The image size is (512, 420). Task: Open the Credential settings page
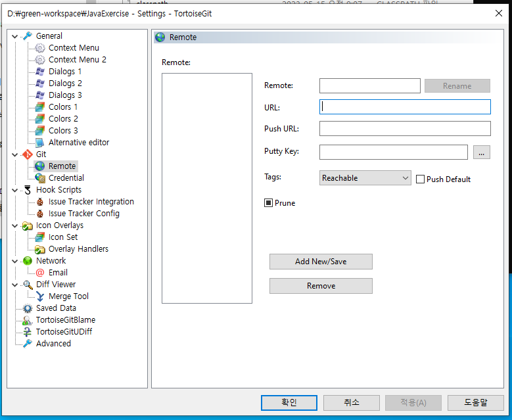(66, 178)
